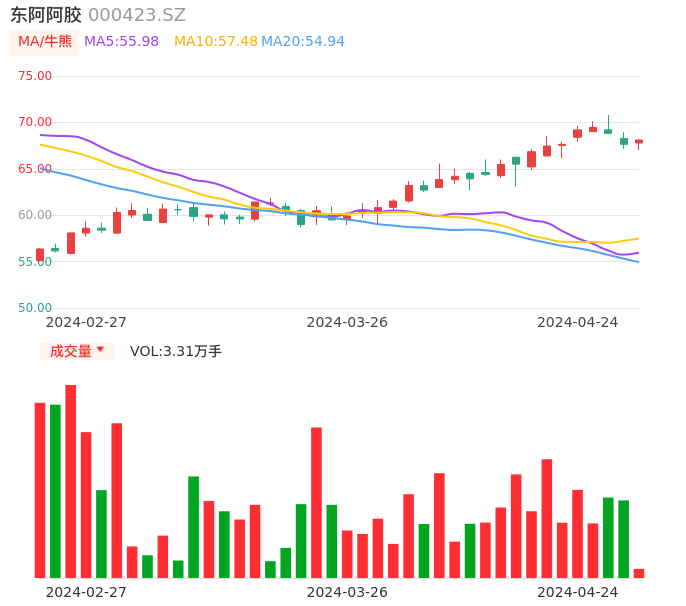This screenshot has height=606, width=686.
Task: Toggle the yellow MA10:57.48 legend label
Action: click(215, 42)
